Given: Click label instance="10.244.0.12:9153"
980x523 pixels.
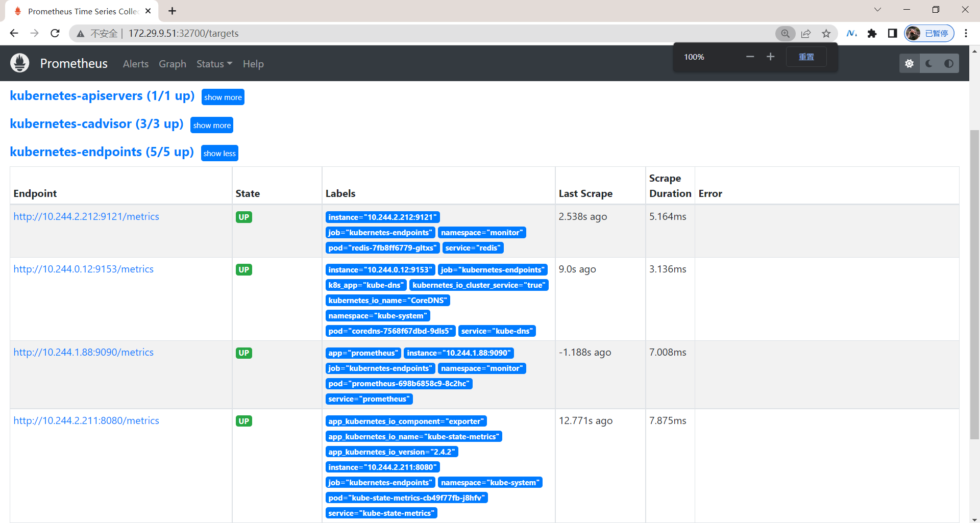Looking at the screenshot, I should click(x=380, y=270).
